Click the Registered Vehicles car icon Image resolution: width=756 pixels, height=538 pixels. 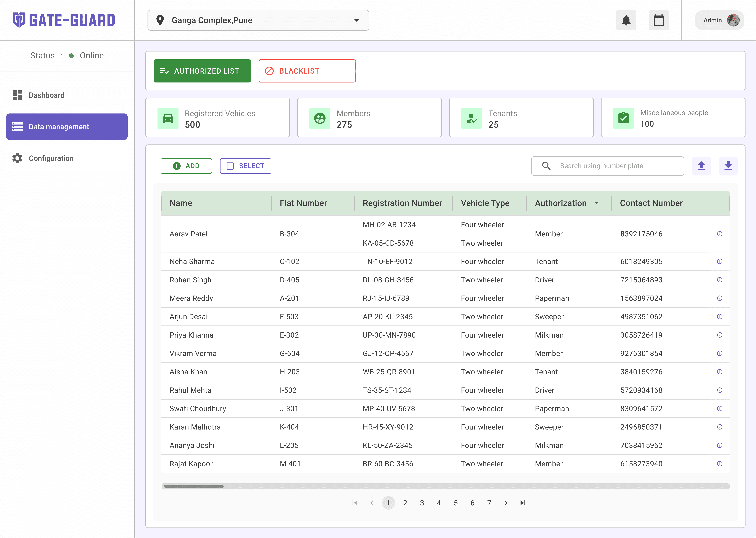point(168,118)
